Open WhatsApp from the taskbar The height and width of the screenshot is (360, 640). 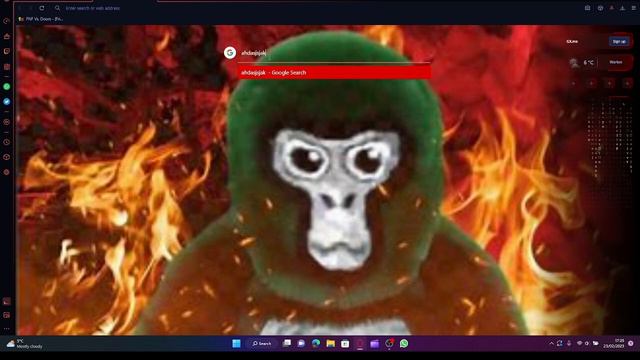pos(404,344)
